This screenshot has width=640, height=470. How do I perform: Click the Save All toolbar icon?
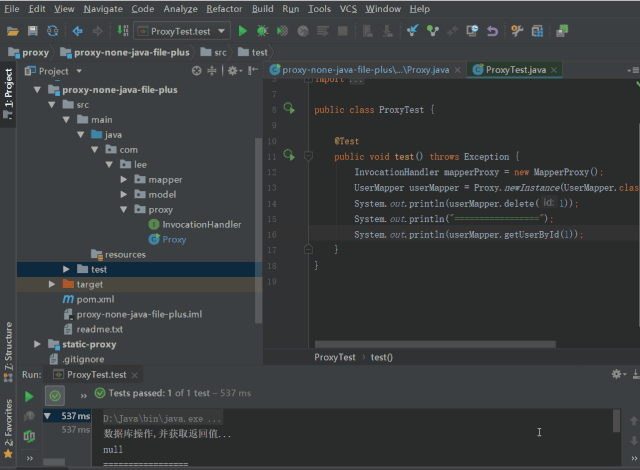click(33, 31)
